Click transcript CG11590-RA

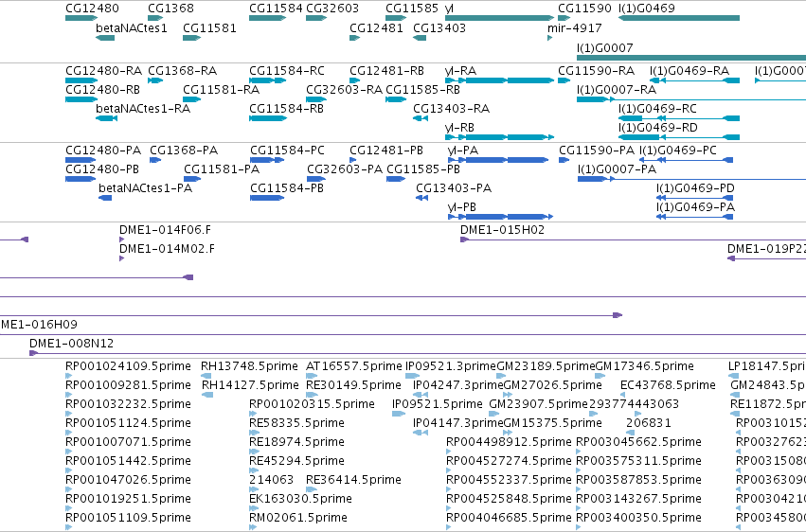pyautogui.click(x=597, y=70)
